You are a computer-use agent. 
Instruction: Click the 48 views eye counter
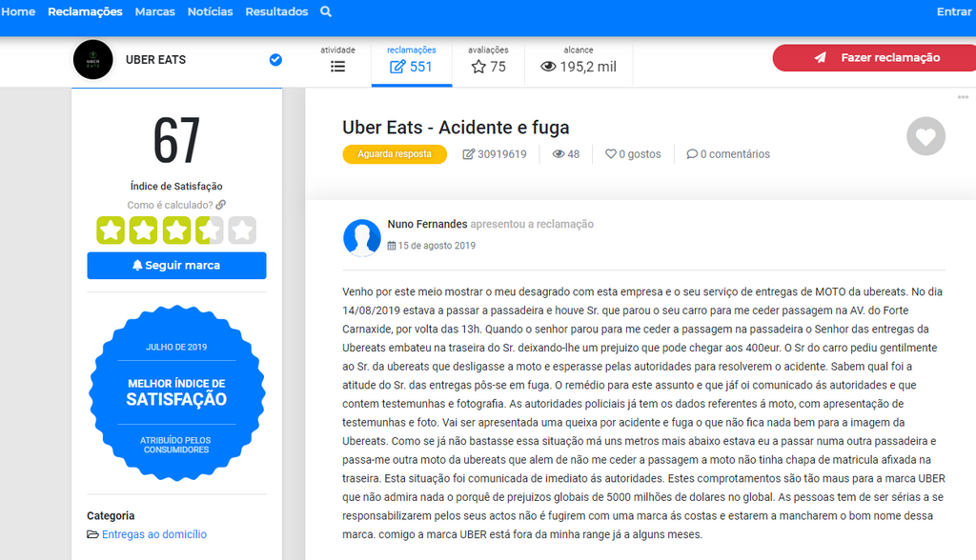(566, 154)
